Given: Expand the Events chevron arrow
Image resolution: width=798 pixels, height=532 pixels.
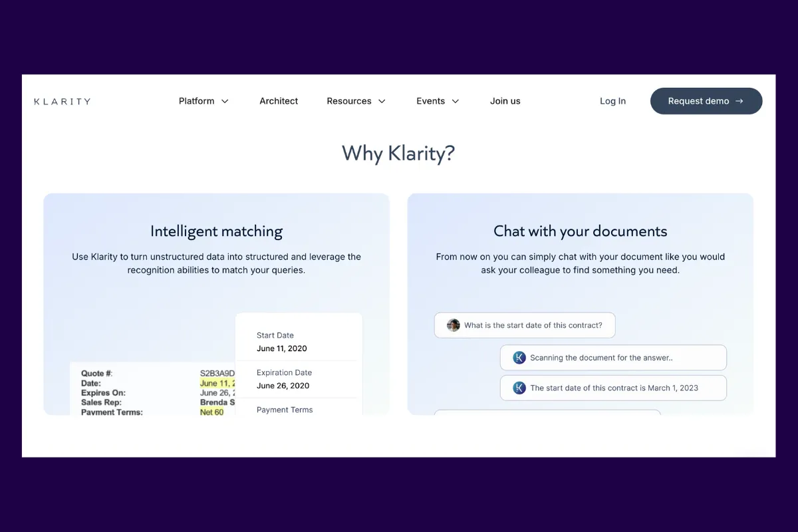Looking at the screenshot, I should tap(456, 101).
